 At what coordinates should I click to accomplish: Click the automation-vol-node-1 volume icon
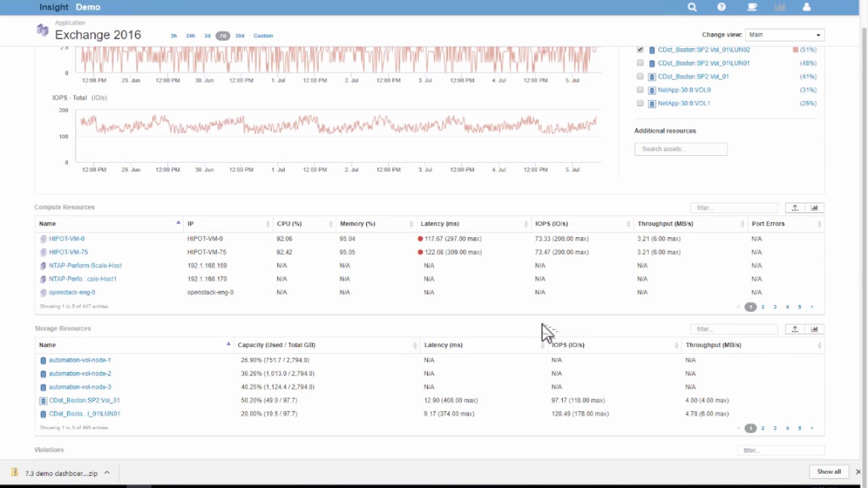point(43,360)
